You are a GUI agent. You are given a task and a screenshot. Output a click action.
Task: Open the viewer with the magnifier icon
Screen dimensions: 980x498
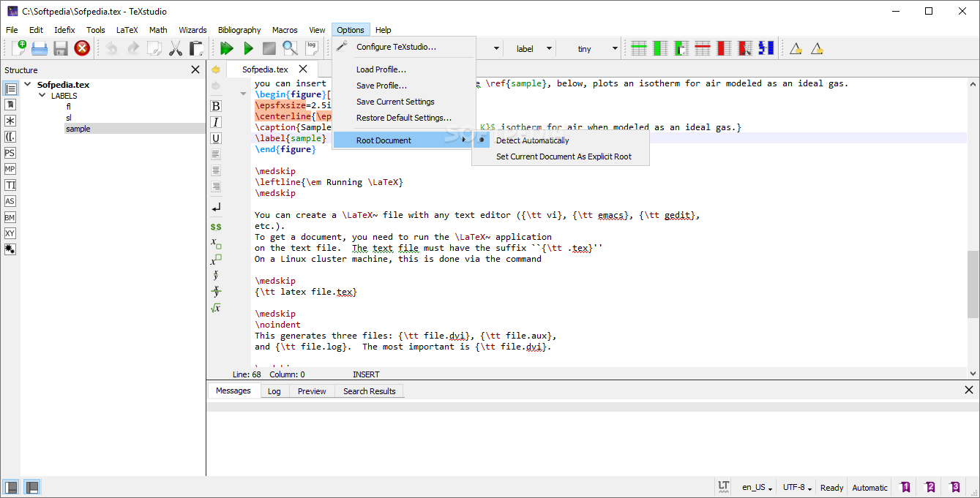click(x=291, y=48)
